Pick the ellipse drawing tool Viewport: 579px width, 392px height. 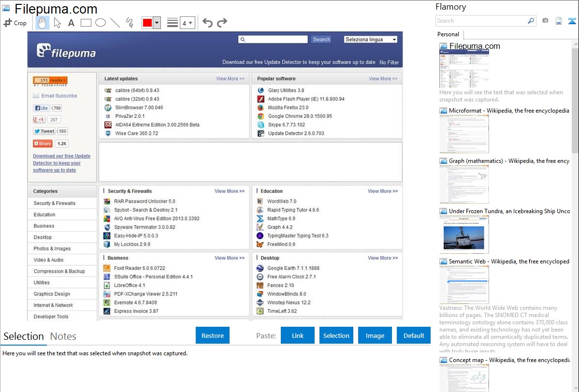pyautogui.click(x=101, y=23)
